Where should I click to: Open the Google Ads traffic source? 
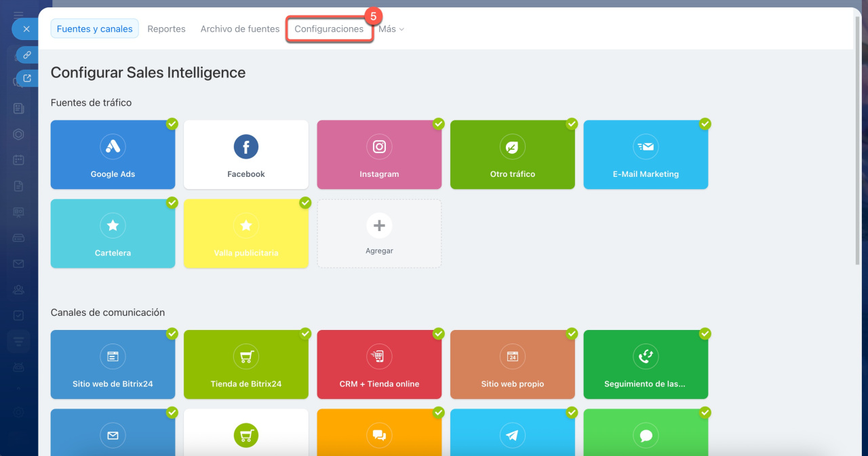click(x=113, y=154)
